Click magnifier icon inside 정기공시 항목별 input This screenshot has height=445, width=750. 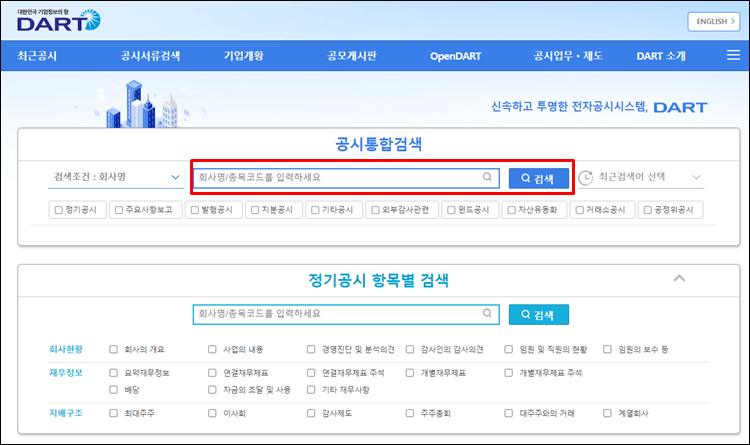[x=487, y=313]
